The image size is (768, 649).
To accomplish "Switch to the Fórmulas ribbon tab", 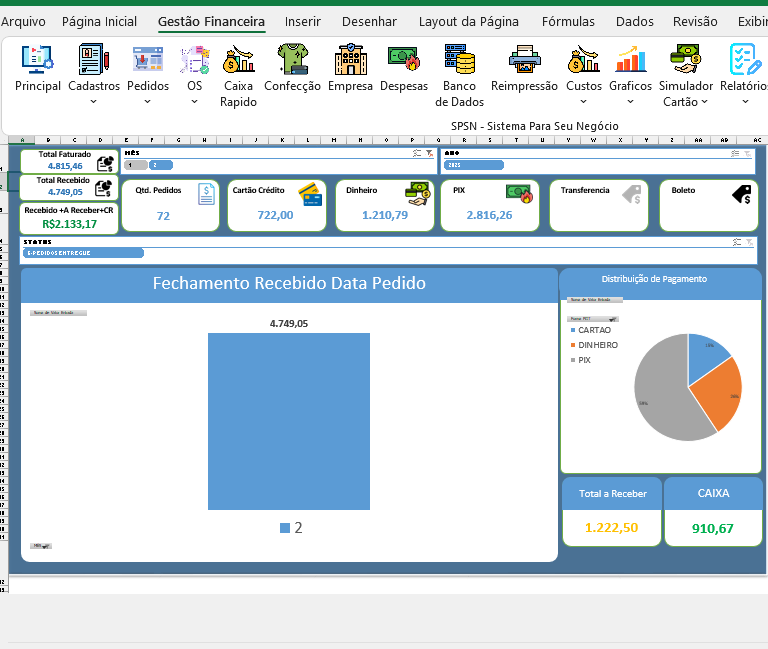I will click(568, 22).
